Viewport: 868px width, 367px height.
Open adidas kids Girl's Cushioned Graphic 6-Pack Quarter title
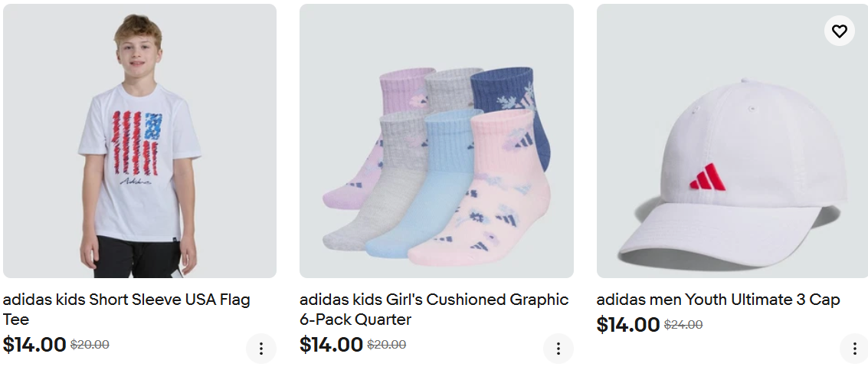click(434, 310)
